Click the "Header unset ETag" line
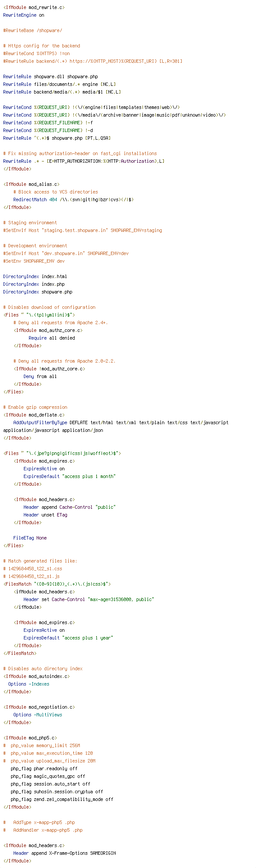 pyautogui.click(x=45, y=515)
